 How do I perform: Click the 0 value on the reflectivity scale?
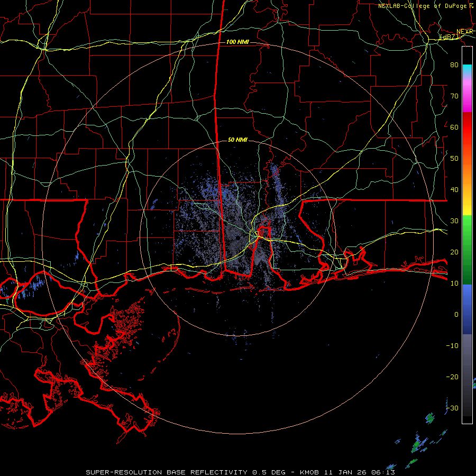[456, 315]
